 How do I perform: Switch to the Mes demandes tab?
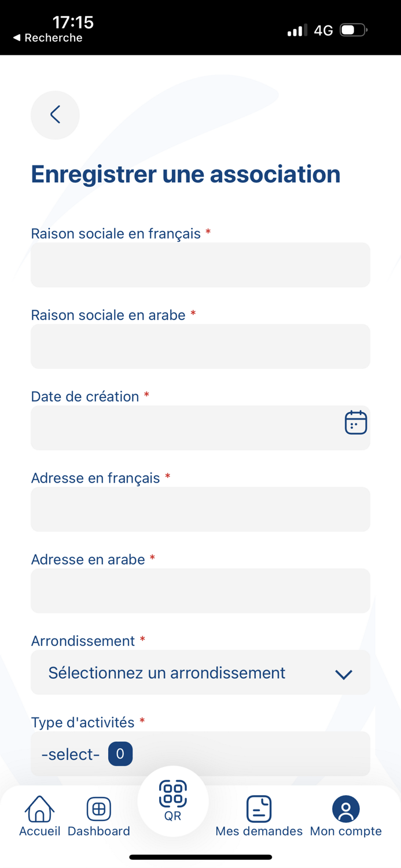click(x=259, y=816)
